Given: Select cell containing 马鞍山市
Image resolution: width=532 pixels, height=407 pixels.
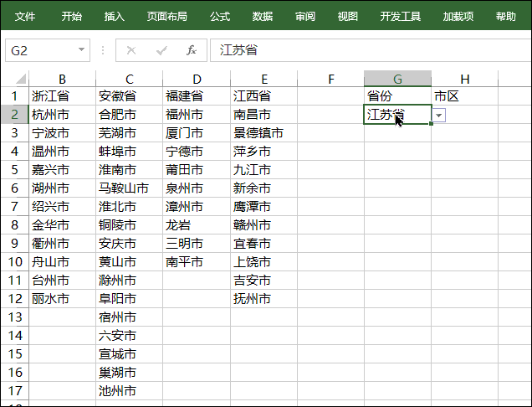Looking at the screenshot, I should (x=130, y=188).
